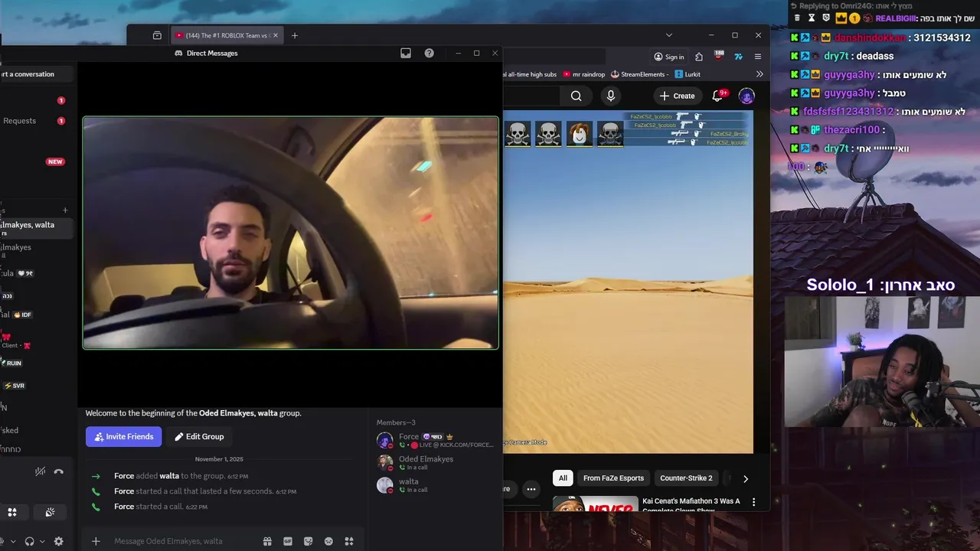Click the YouTube search magnifier button
980x551 pixels.
[x=577, y=96]
